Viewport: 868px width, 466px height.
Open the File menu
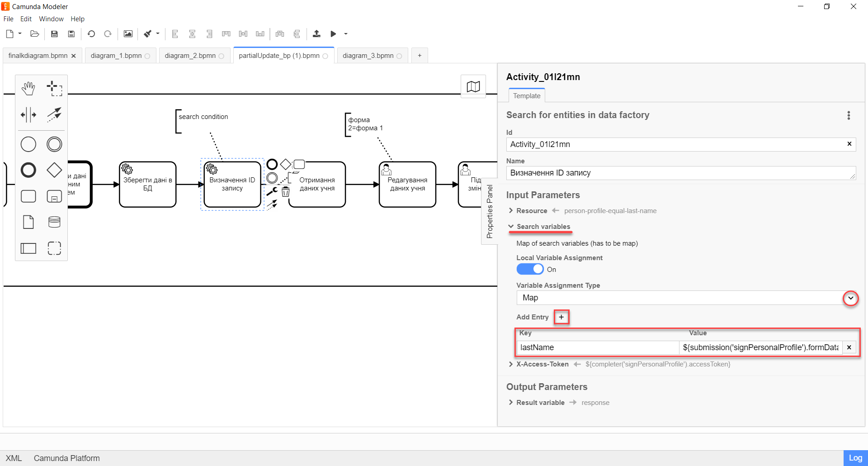click(x=9, y=19)
